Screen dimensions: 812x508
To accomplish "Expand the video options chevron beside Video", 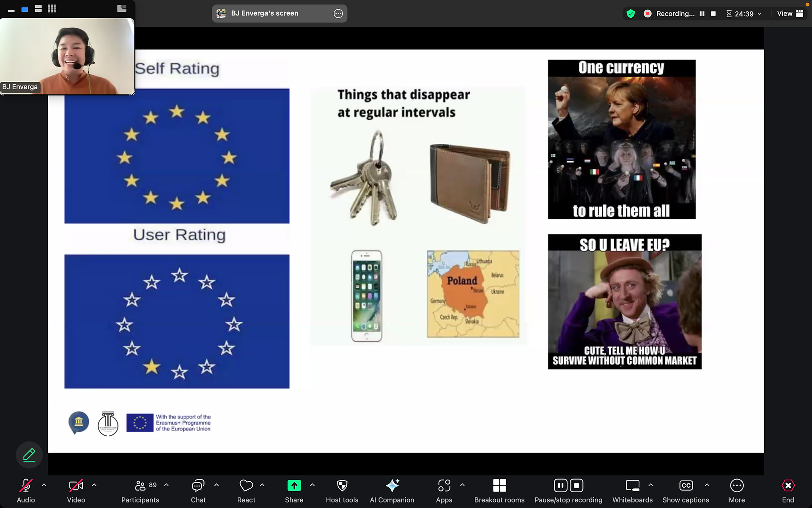I will [94, 485].
